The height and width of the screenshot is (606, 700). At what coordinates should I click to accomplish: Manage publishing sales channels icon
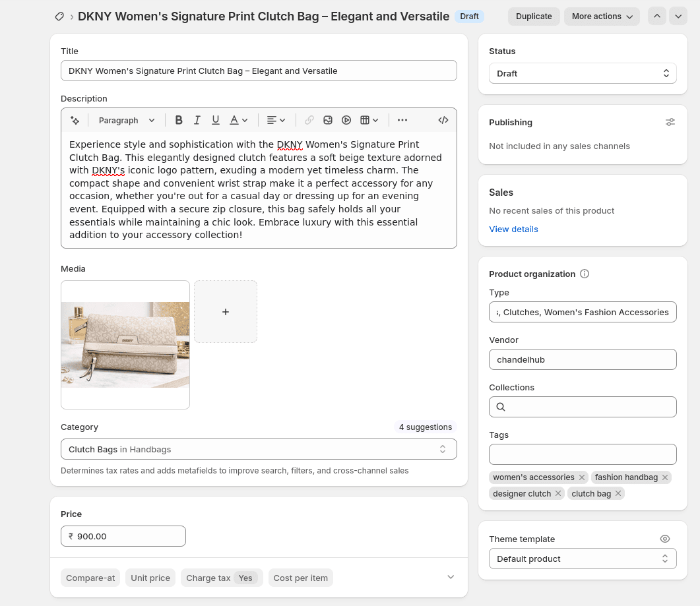(670, 122)
